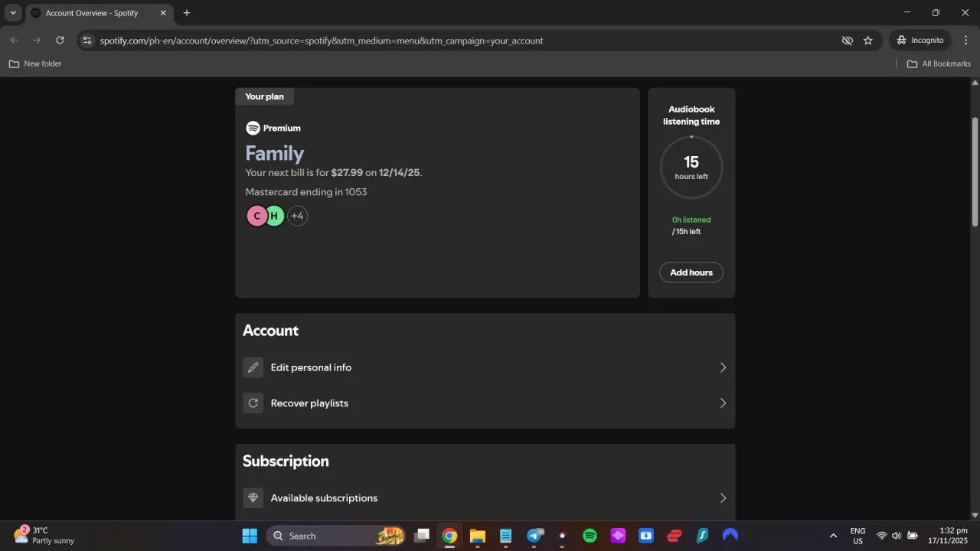This screenshot has height=551, width=980.
Task: Open Recover playlists
Action: click(485, 403)
